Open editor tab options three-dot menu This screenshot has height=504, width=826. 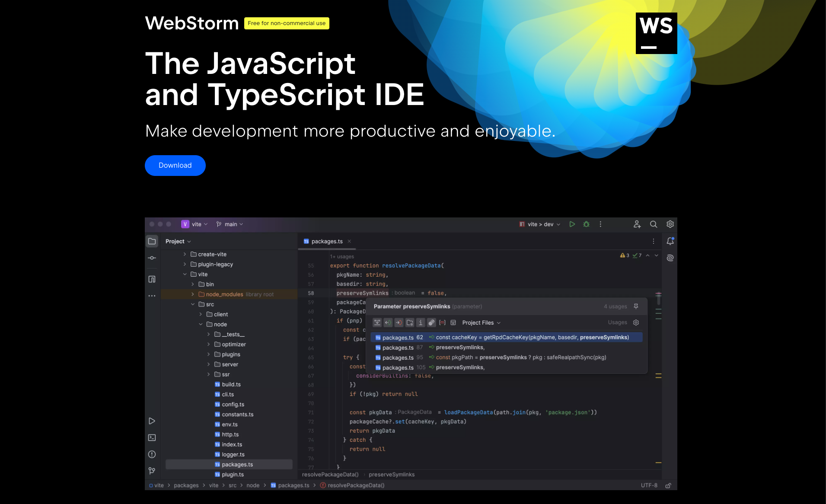654,241
